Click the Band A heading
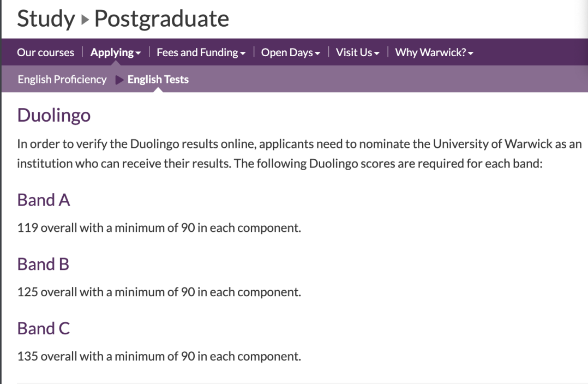The height and width of the screenshot is (384, 588). [44, 200]
